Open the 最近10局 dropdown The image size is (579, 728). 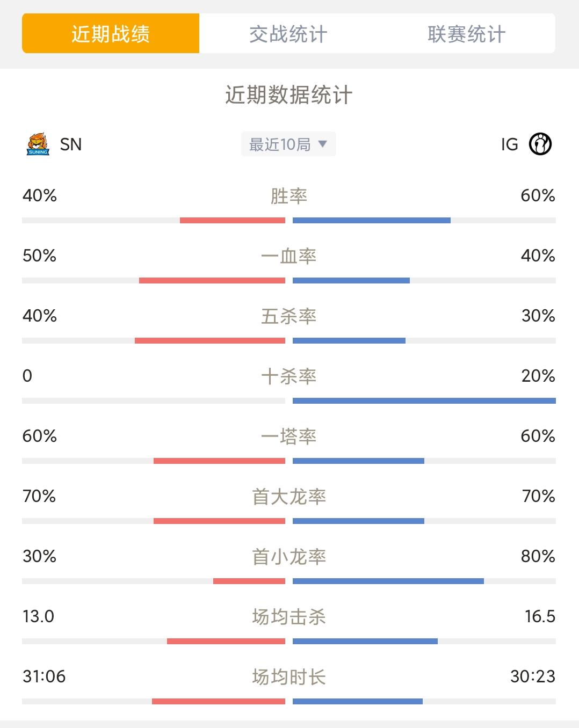coord(288,144)
